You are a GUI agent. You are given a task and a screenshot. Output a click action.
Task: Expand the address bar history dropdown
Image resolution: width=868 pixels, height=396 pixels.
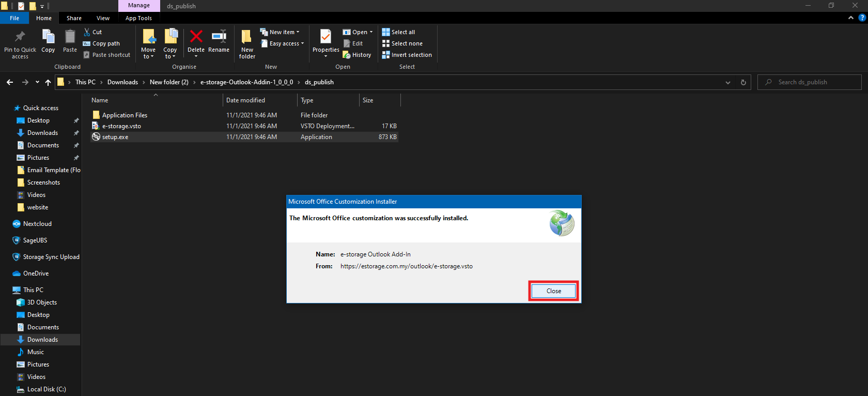click(x=728, y=82)
